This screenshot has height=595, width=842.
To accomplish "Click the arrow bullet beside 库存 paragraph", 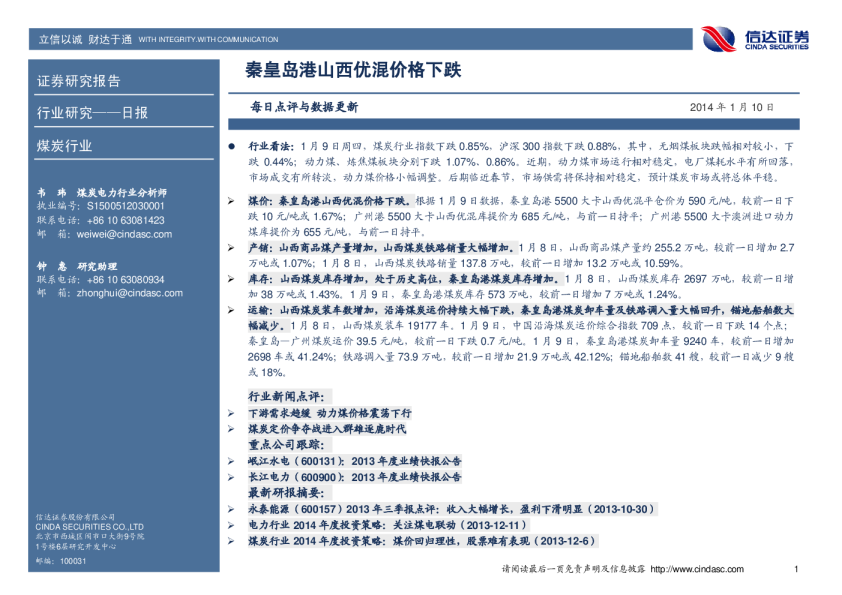I will pyautogui.click(x=232, y=280).
